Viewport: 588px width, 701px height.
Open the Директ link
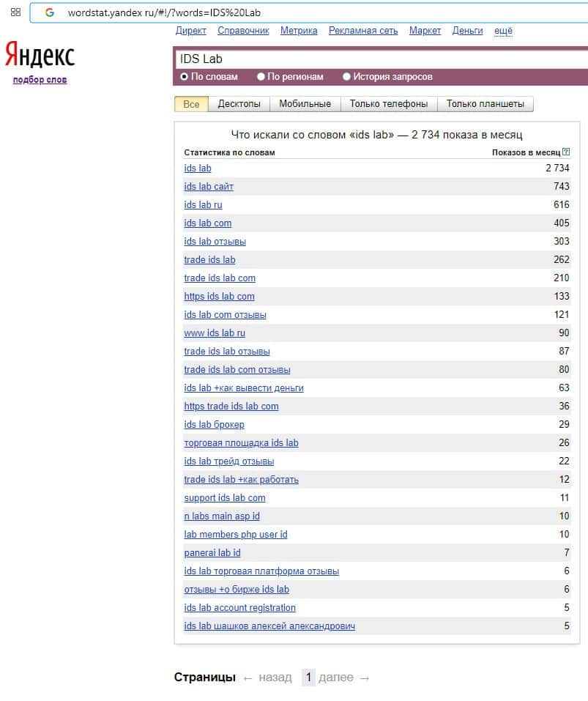tap(191, 31)
